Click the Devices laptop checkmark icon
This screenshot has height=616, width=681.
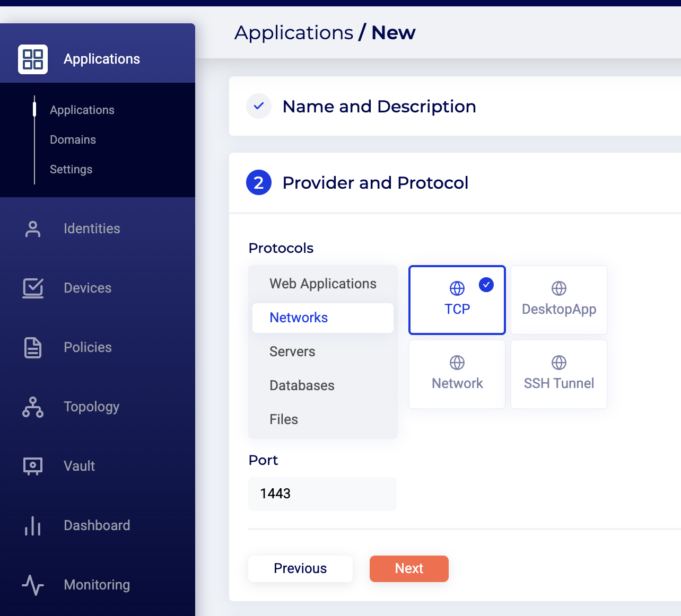click(33, 288)
